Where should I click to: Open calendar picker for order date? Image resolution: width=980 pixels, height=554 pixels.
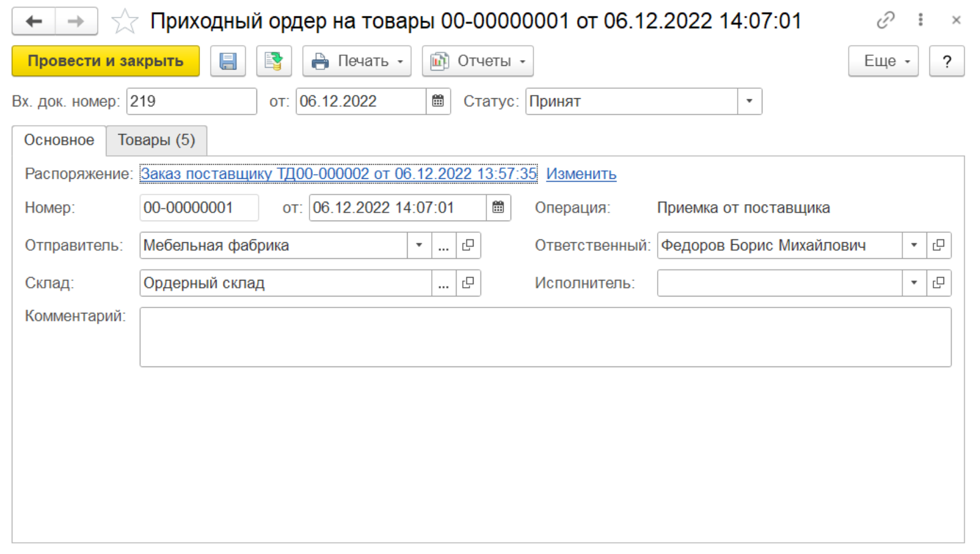[x=498, y=208]
